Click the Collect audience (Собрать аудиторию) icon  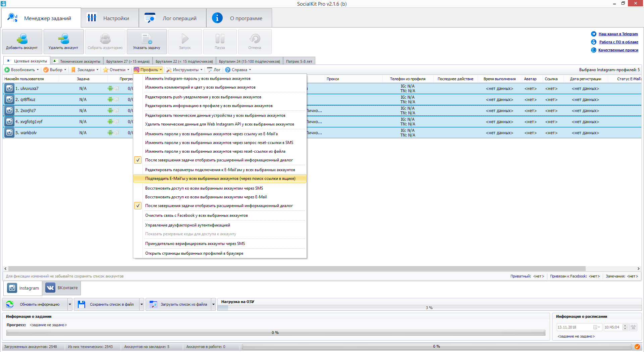pyautogui.click(x=105, y=39)
